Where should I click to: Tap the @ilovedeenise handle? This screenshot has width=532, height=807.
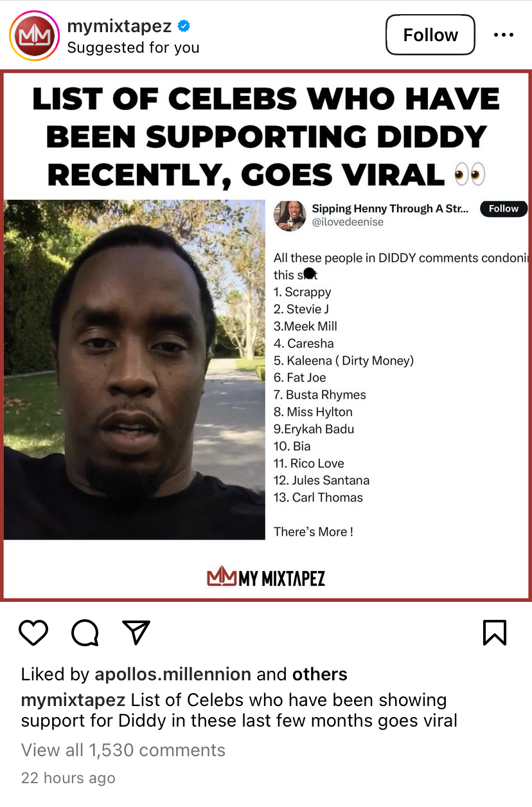coord(348,222)
